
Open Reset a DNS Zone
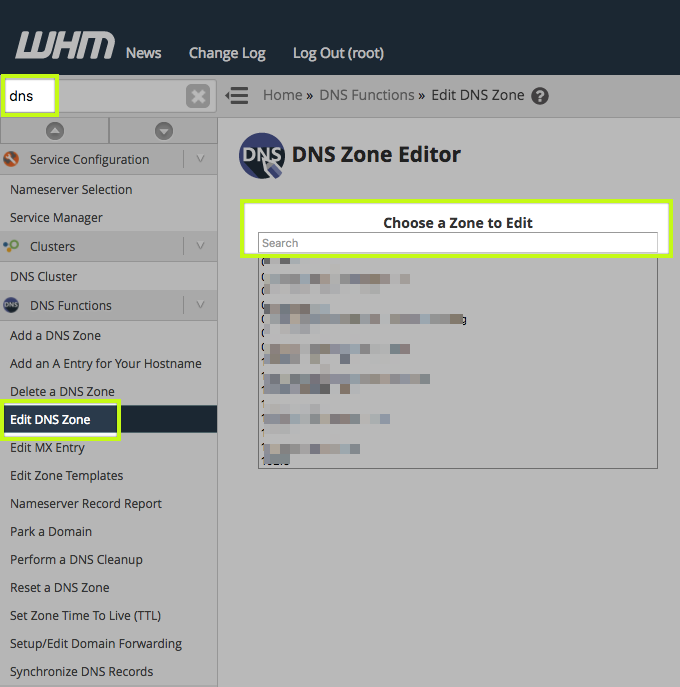point(60,588)
